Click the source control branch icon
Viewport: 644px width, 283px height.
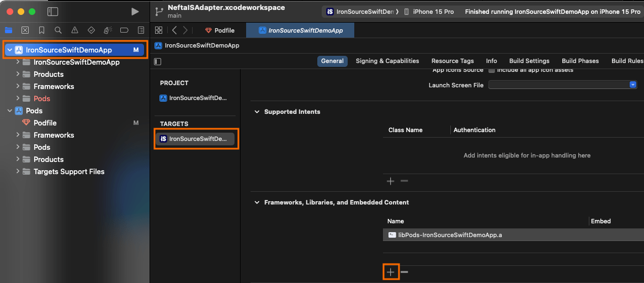tap(159, 12)
